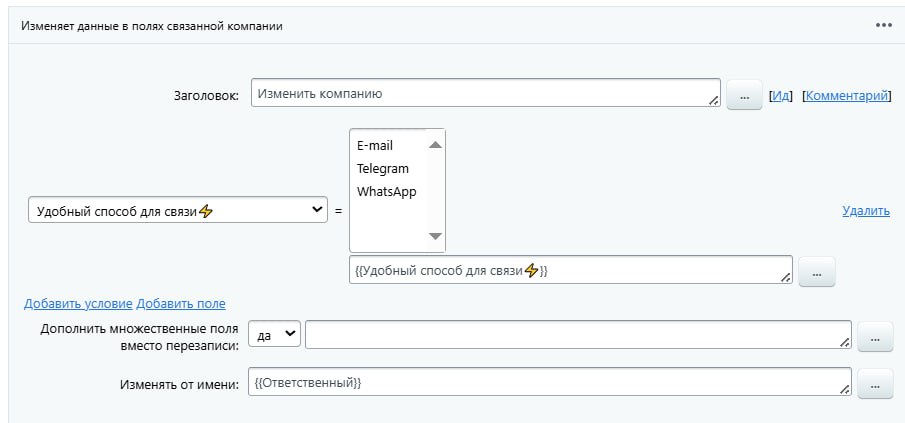Screen dimensions: 905x423
Task: Click the ellipsis button next to Дополнить множественные поля
Action: [875, 338]
